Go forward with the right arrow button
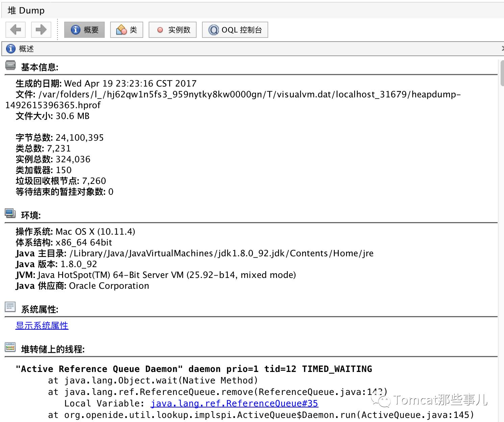Screen dimensions: 504x422 point(41,30)
